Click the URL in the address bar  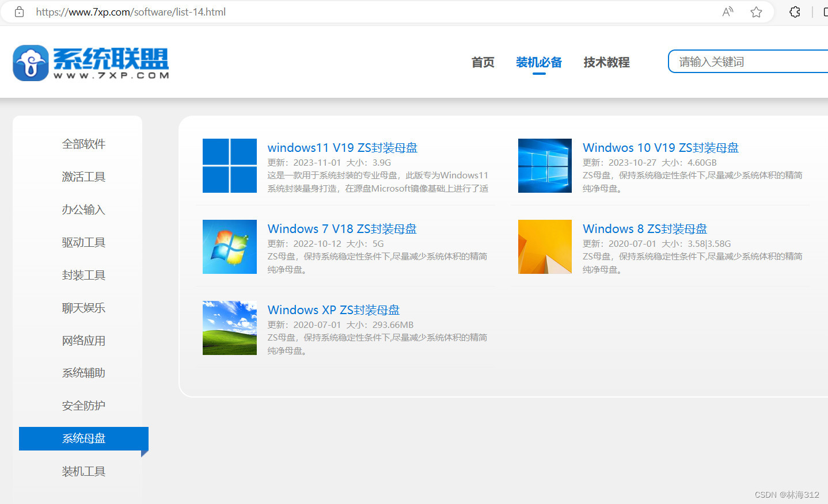pos(131,12)
